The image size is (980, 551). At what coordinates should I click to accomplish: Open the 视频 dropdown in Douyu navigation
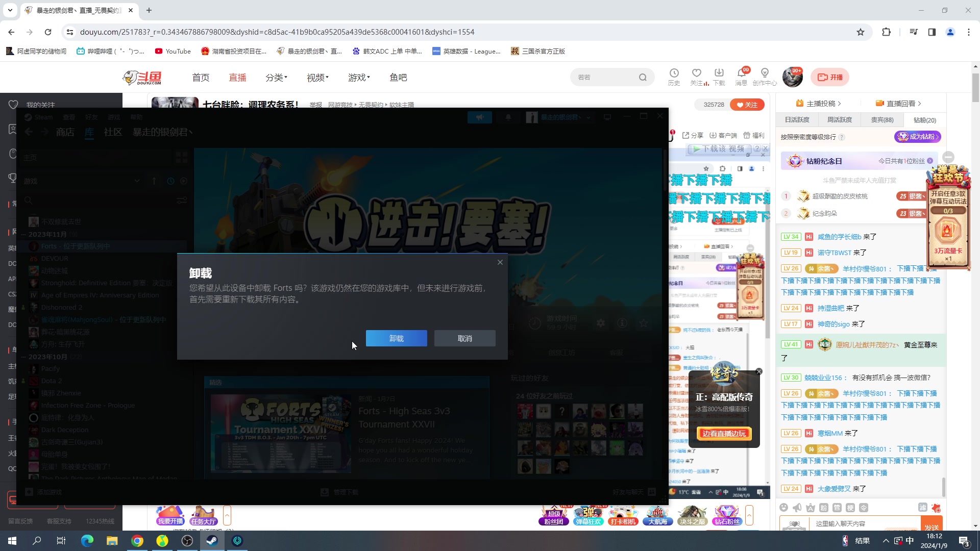coord(316,77)
